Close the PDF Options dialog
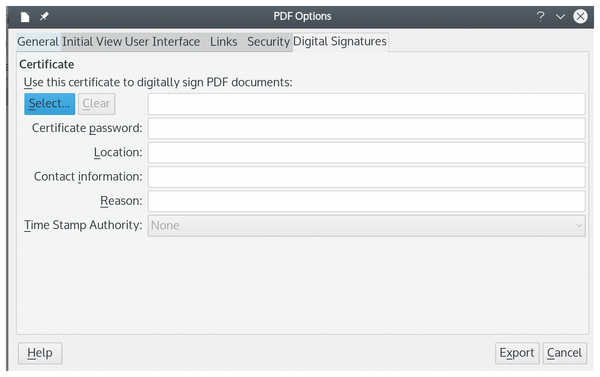 pyautogui.click(x=580, y=16)
